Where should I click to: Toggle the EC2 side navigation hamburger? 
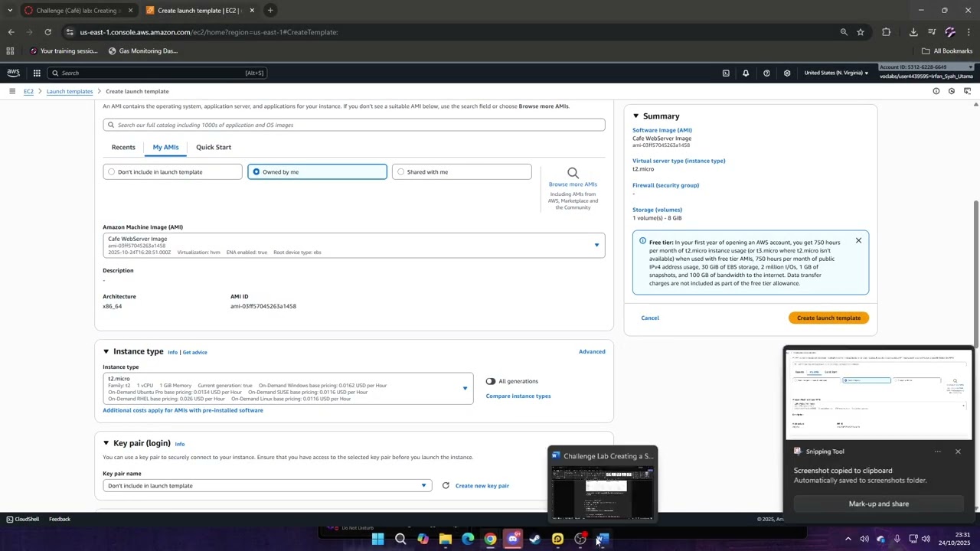[12, 91]
